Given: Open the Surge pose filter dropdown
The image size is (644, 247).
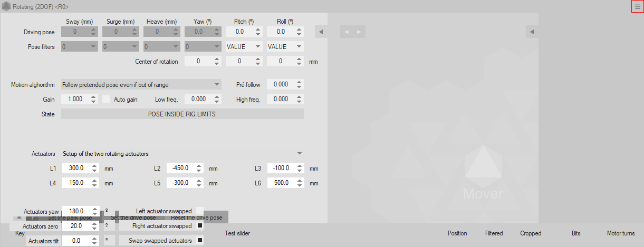Looking at the screenshot, I should 121,46.
